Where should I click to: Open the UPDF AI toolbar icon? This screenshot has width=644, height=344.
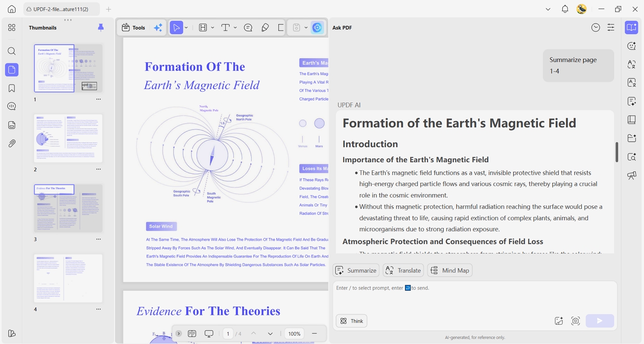[318, 28]
